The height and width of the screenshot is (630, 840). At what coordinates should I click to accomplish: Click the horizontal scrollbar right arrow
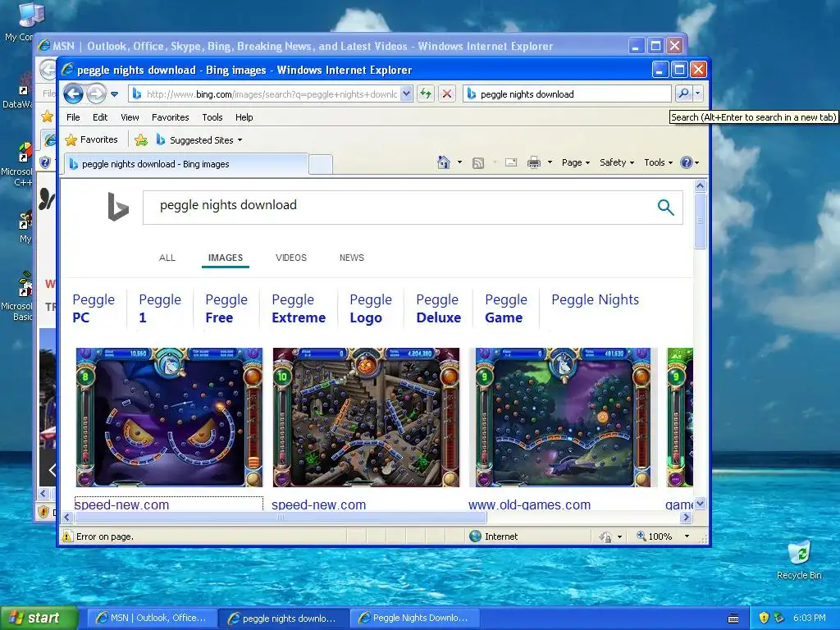(x=687, y=518)
